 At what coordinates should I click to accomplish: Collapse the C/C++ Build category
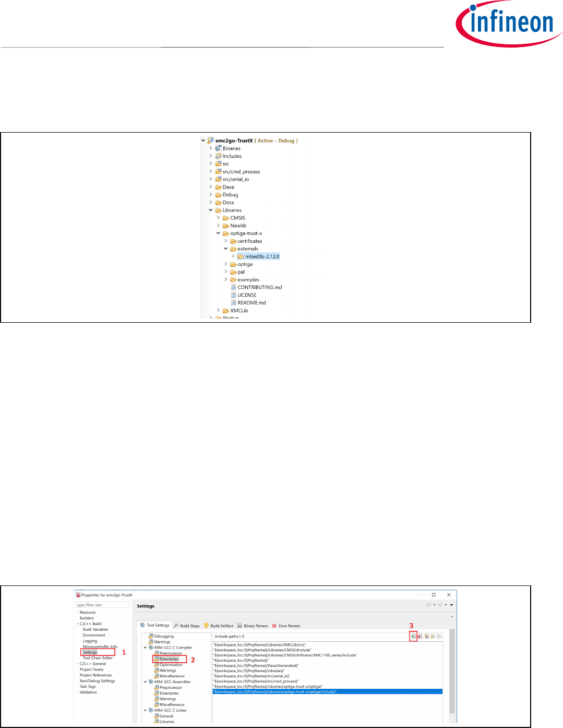coord(78,624)
